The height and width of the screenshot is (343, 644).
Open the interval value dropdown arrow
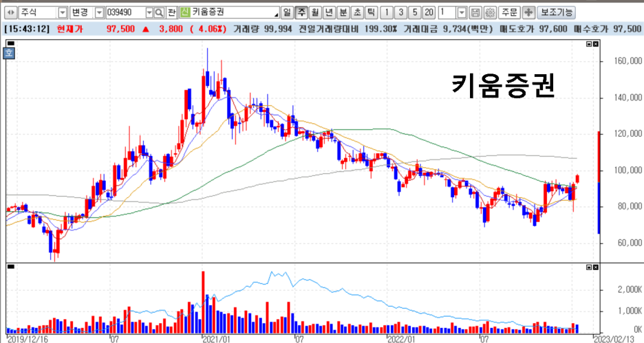pos(462,13)
